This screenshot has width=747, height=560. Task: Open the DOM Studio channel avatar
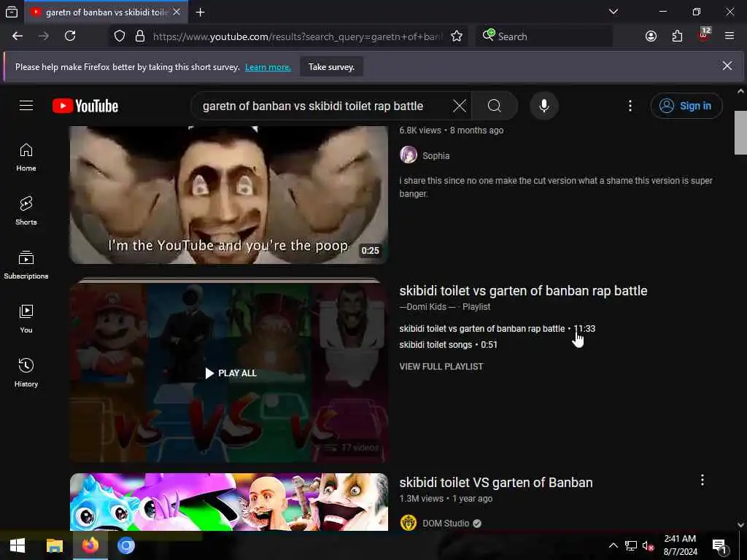click(409, 523)
